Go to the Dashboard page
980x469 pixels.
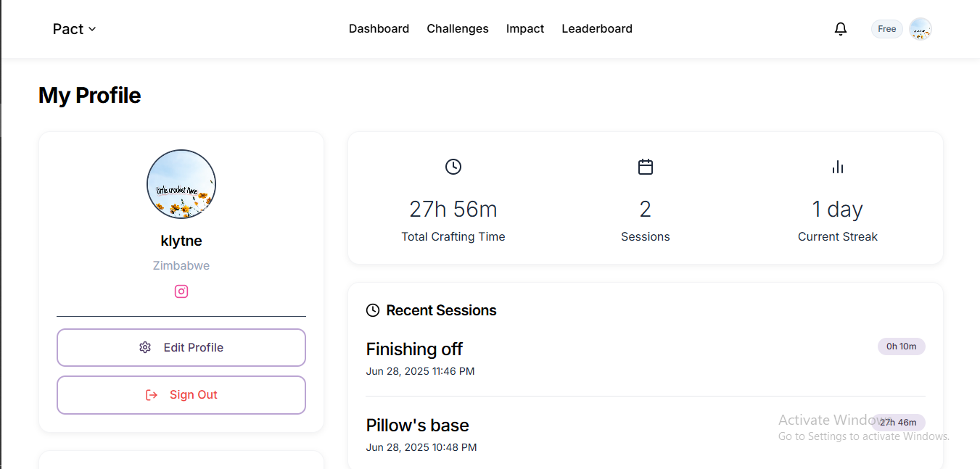(379, 29)
